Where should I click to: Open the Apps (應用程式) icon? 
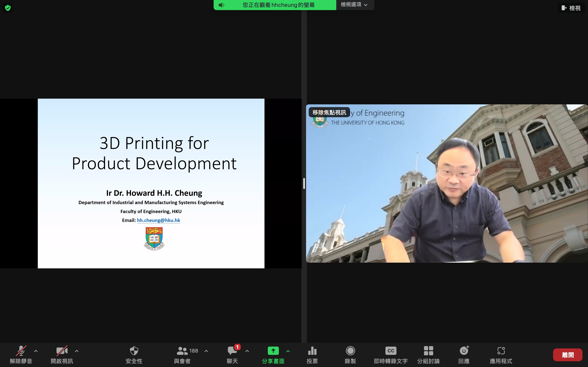(x=501, y=351)
